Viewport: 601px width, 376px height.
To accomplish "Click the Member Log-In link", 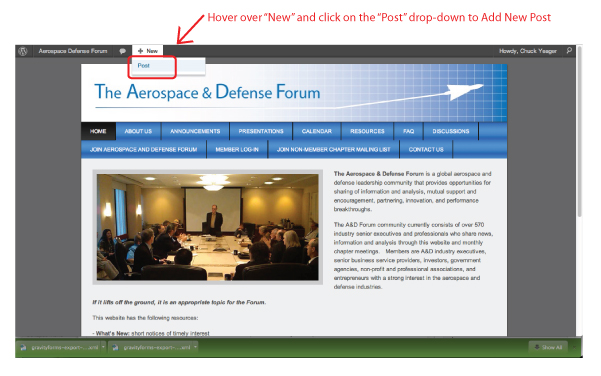I will pos(237,149).
